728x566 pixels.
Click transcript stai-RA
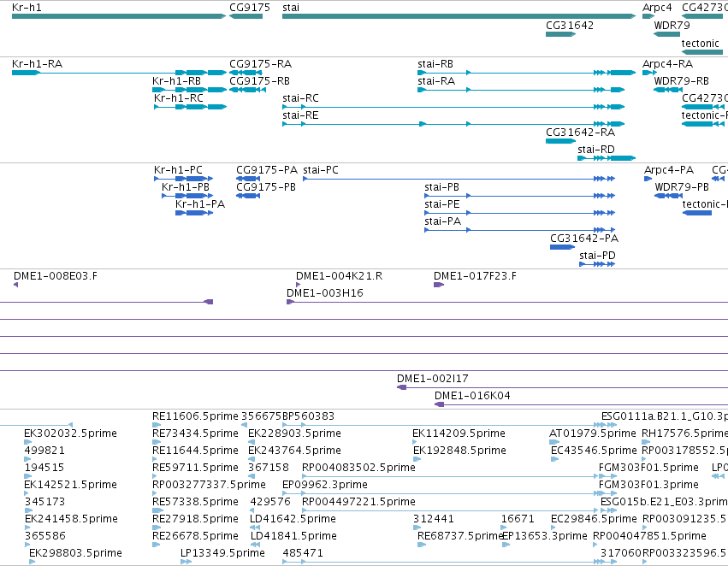521,90
